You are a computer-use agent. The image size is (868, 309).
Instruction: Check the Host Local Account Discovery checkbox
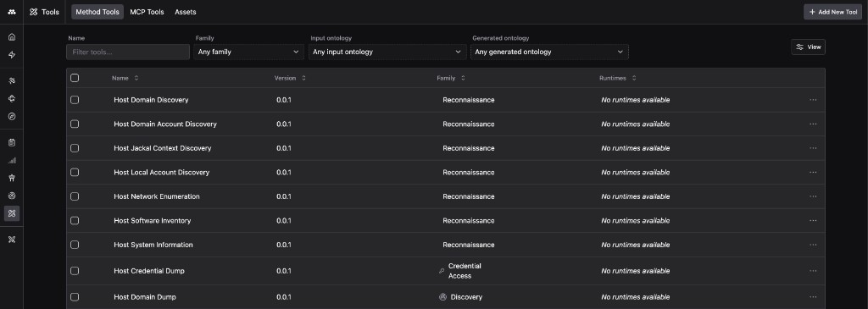[75, 173]
